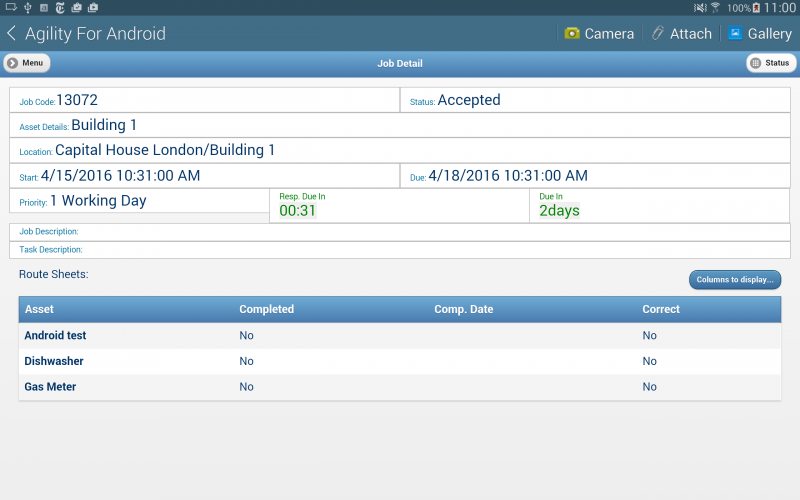Sort by the Asset column header
The image size is (800, 500).
(x=40, y=309)
